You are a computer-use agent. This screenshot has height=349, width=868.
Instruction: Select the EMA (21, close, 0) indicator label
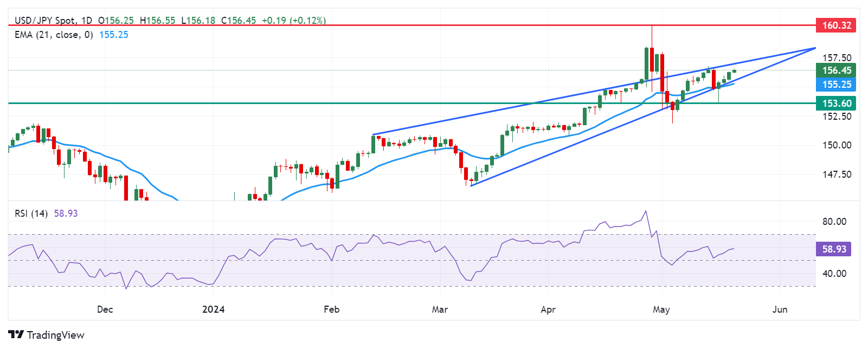pos(54,35)
